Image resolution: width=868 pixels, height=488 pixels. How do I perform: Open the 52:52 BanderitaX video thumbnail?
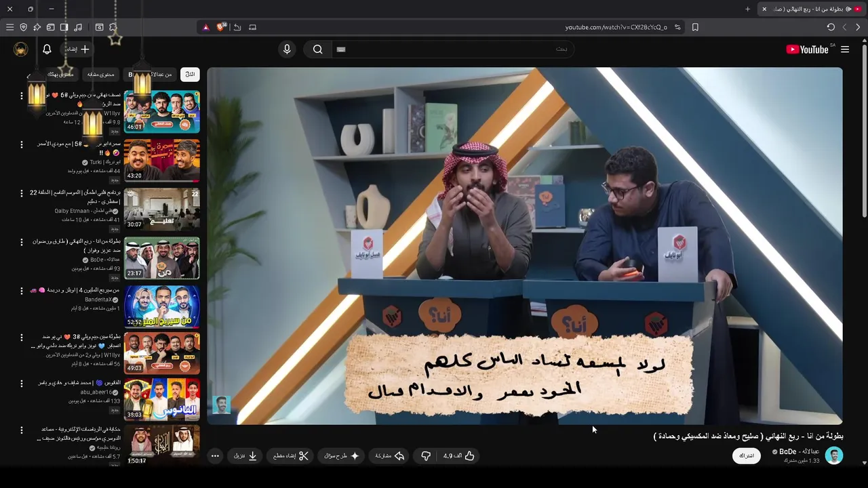161,306
